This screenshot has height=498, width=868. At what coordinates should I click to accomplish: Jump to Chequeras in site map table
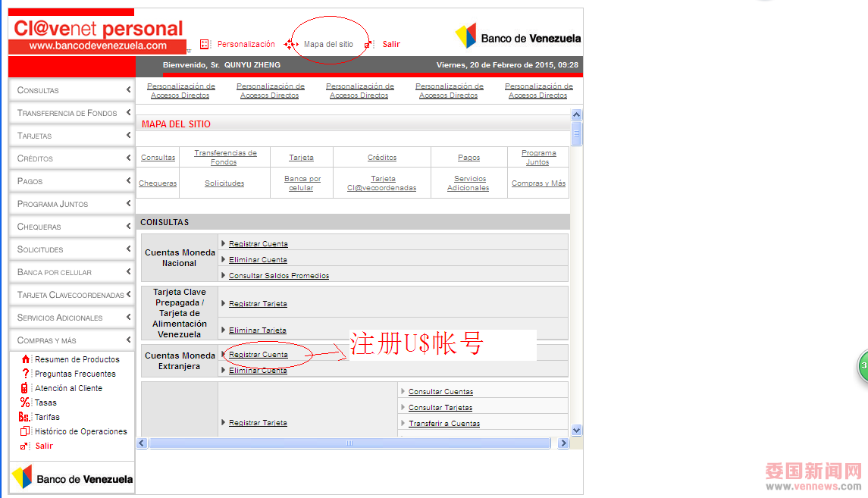point(158,183)
